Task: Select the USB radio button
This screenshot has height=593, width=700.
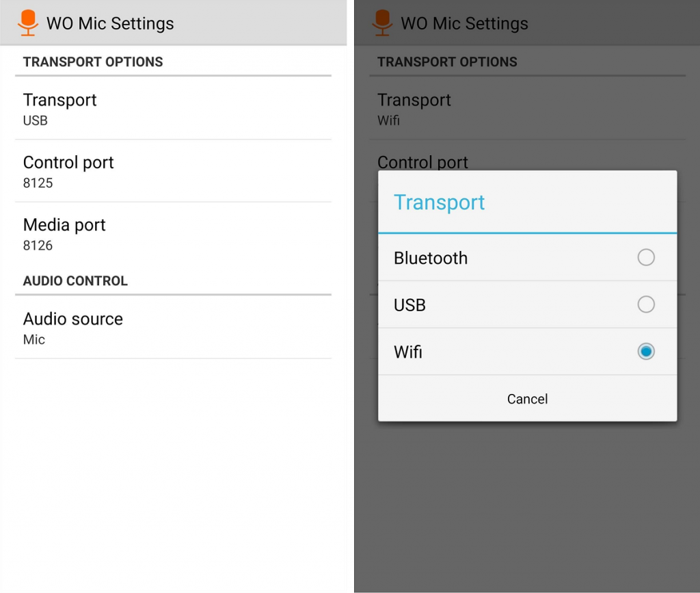Action: point(645,304)
